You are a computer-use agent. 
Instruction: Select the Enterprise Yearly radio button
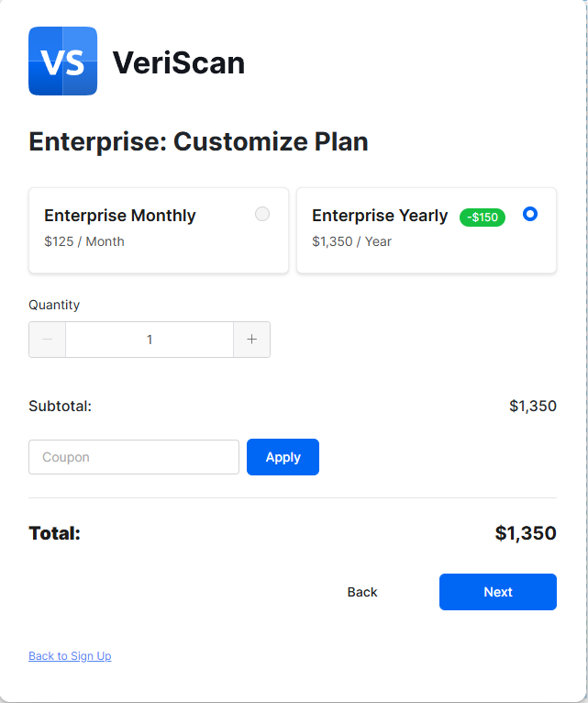529,214
